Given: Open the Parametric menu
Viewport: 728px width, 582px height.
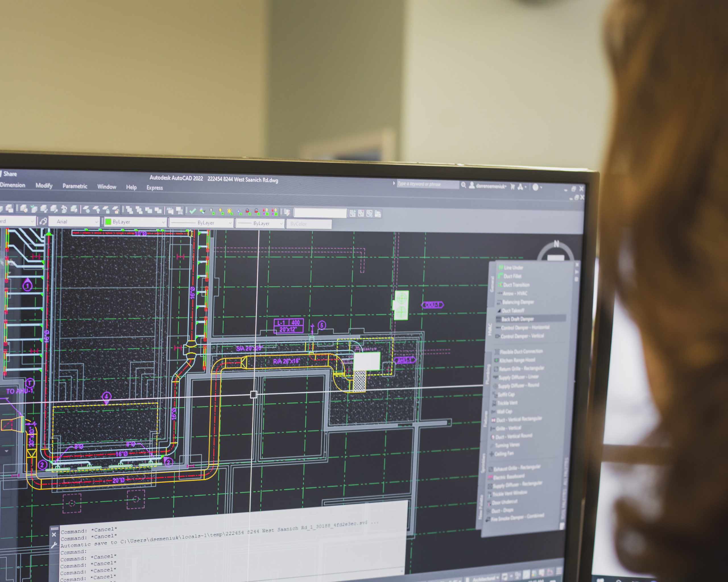Looking at the screenshot, I should point(75,186).
